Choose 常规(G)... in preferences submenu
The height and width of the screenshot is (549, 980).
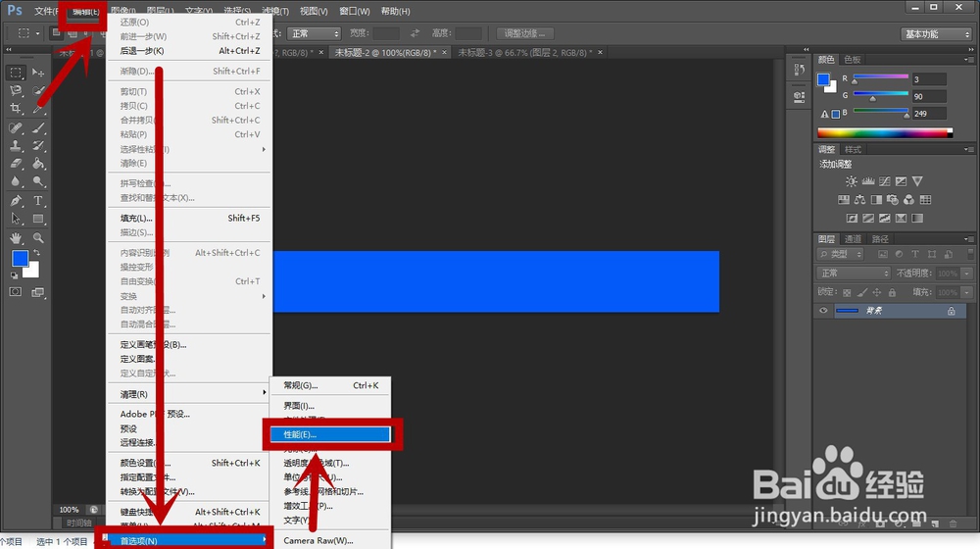click(x=330, y=386)
